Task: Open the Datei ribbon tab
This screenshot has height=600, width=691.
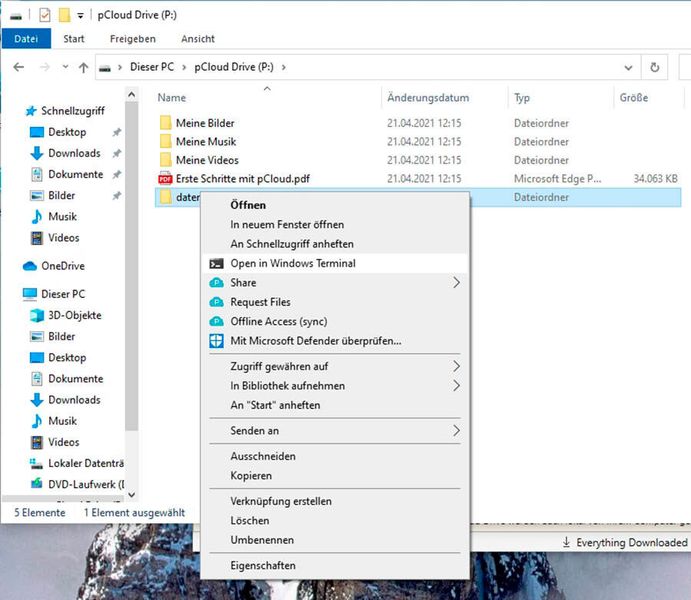Action: pos(26,39)
